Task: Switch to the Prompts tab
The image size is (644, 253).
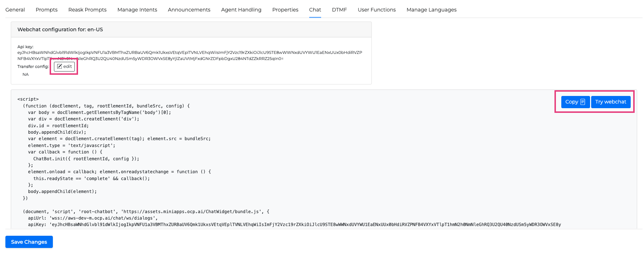Action: tap(46, 10)
